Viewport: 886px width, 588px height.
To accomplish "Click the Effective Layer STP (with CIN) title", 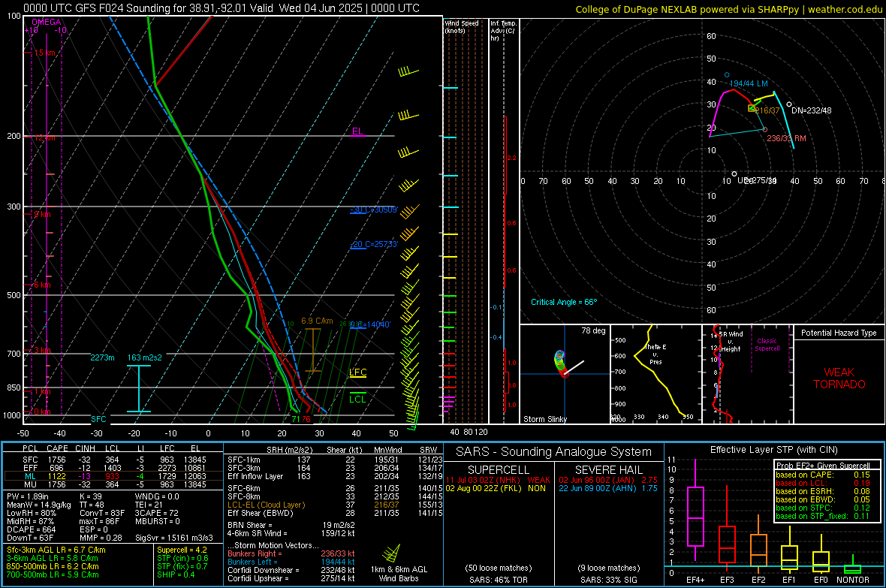I will 773,450.
